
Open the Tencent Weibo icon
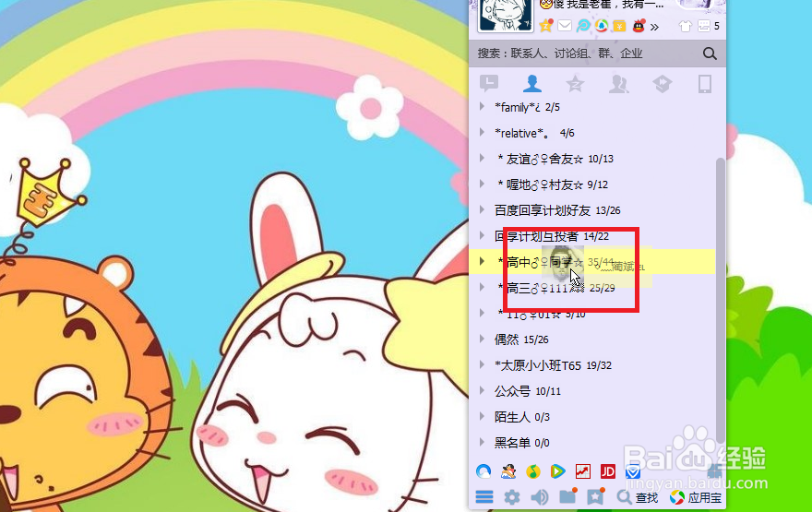[x=583, y=25]
